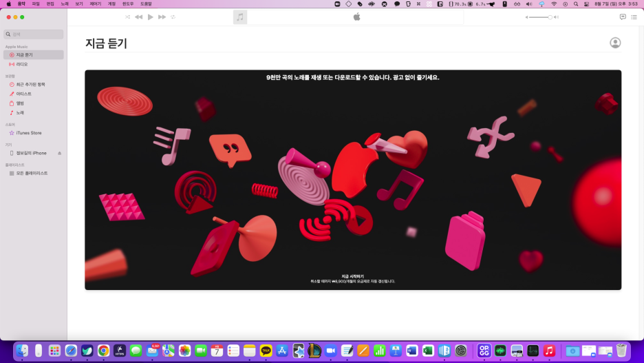Open Mail from the Dock
The width and height of the screenshot is (644, 363).
tap(152, 351)
